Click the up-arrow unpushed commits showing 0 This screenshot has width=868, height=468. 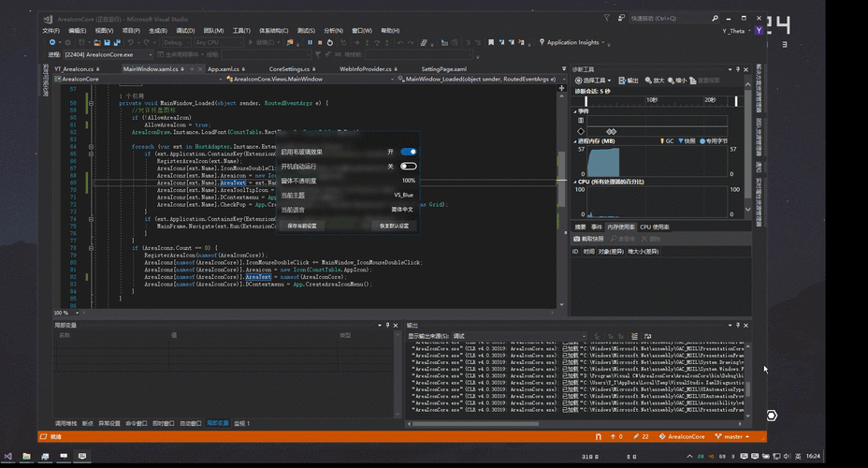click(x=616, y=436)
